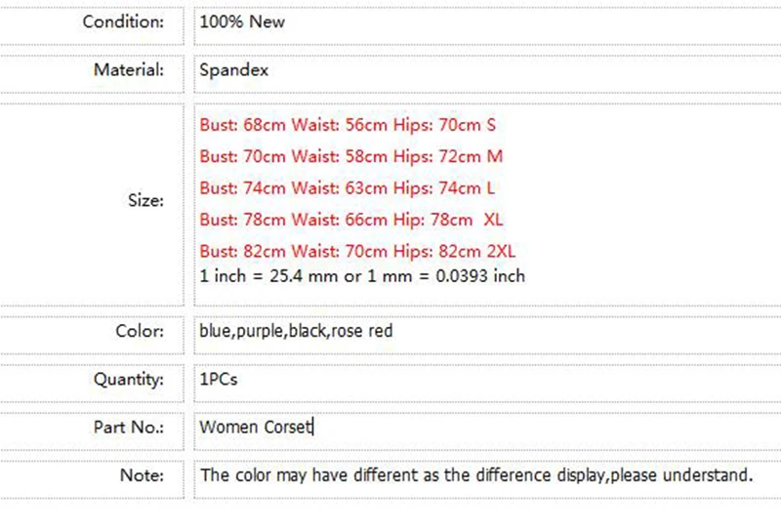Click the Part No. label cell
Screen dimensions: 781x532
click(92, 428)
